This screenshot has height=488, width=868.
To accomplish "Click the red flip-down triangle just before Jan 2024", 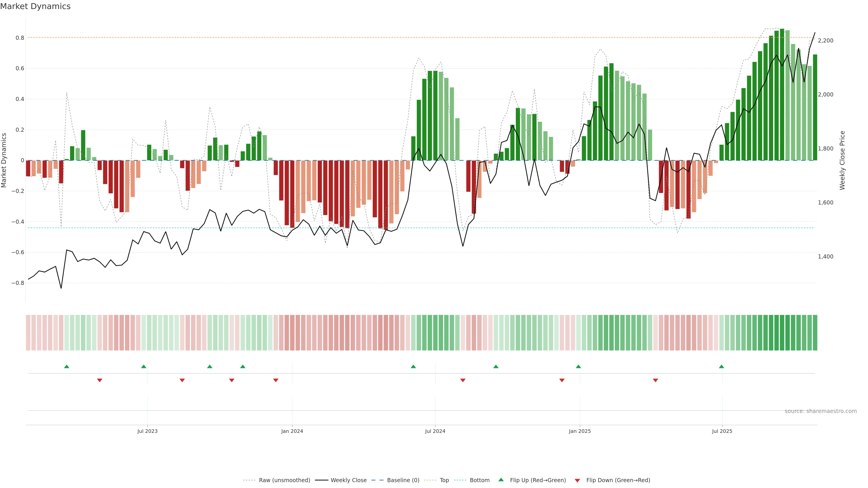I will click(x=276, y=380).
